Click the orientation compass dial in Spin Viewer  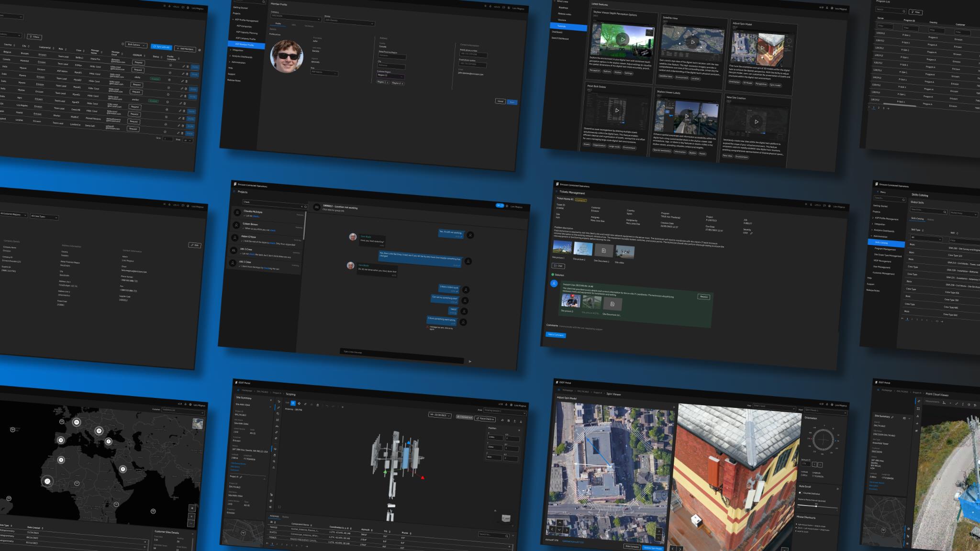(x=824, y=440)
